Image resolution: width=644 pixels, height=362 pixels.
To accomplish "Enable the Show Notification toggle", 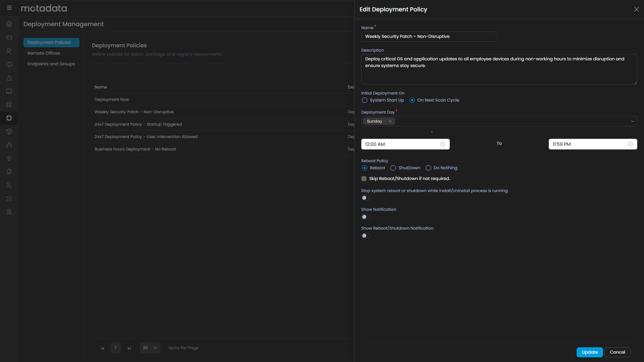I will coord(366,217).
